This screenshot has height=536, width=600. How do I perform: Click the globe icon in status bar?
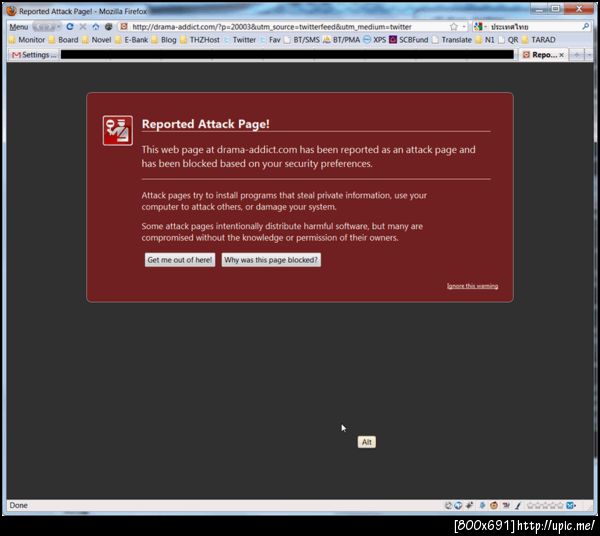pyautogui.click(x=458, y=505)
